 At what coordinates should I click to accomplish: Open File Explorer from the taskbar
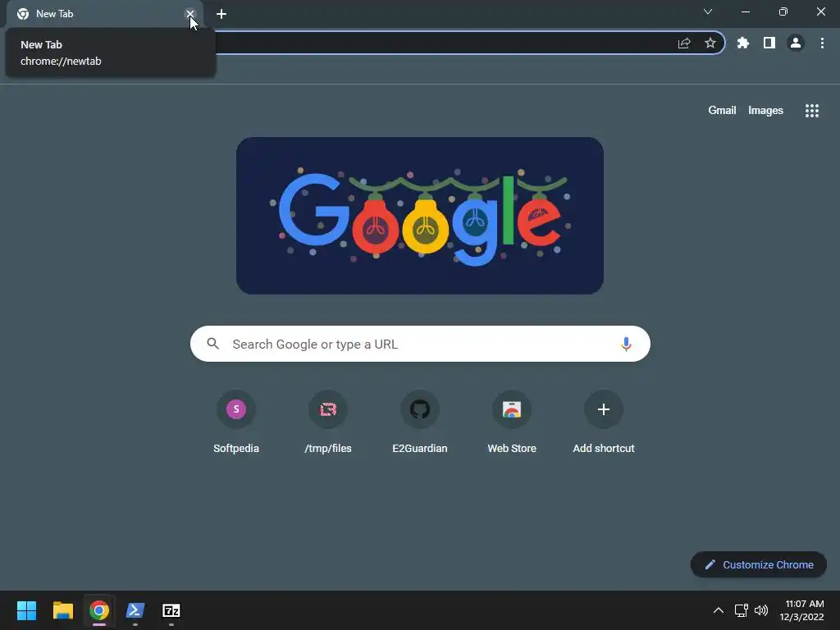pos(62,610)
